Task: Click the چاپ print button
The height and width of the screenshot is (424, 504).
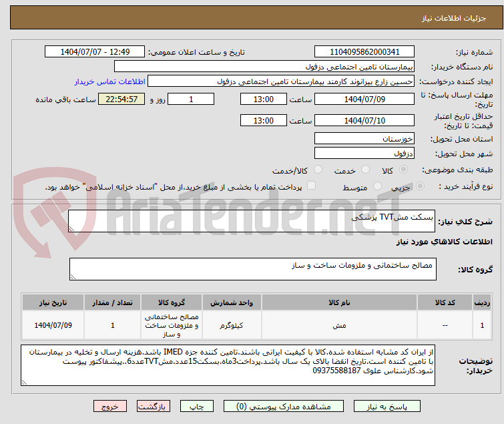Action: pos(197,407)
